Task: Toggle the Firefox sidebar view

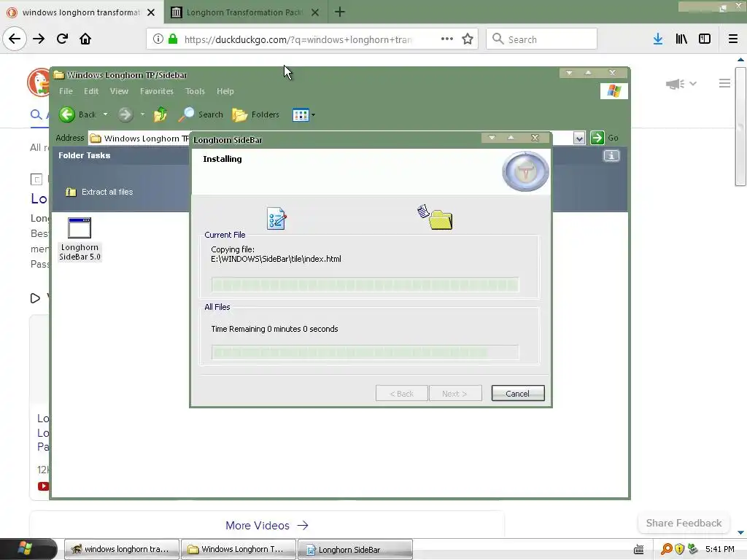Action: pyautogui.click(x=705, y=39)
